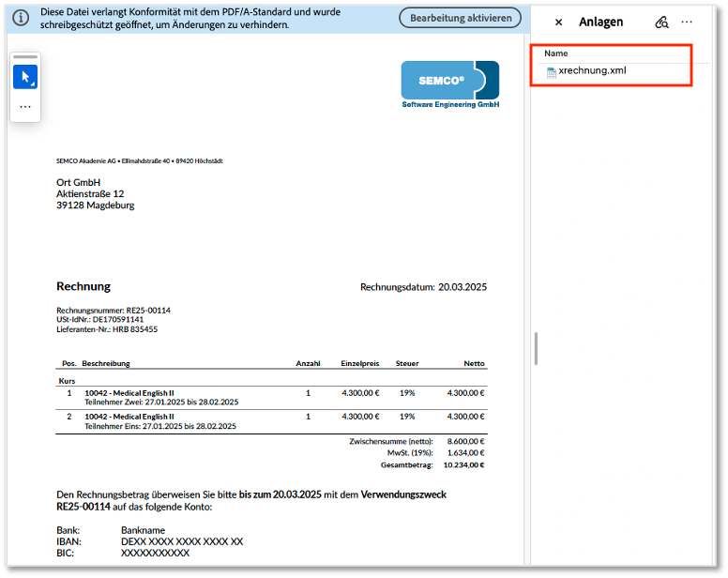Viewport: 728px width, 578px height.
Task: Click Teilnehmer Eins date line
Action: [x=160, y=426]
